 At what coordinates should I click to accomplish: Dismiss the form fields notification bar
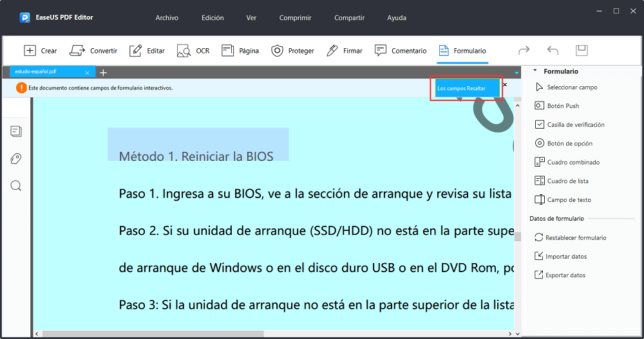click(505, 84)
